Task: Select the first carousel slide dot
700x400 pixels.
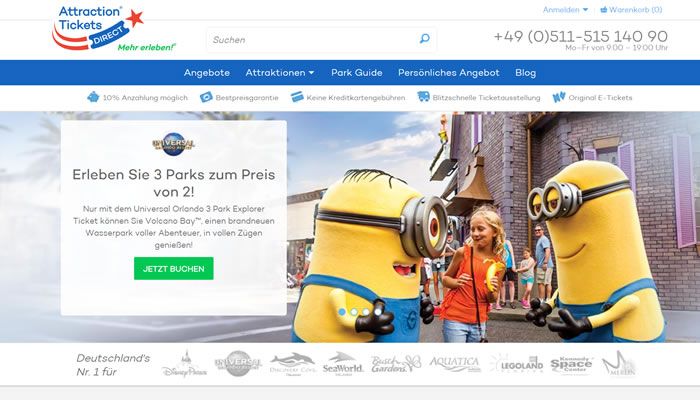Action: click(341, 312)
